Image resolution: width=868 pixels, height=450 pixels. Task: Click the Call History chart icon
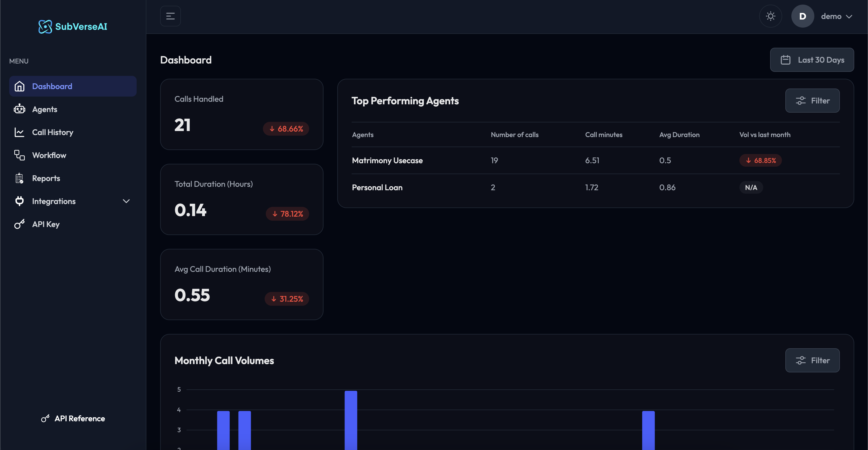pos(19,132)
